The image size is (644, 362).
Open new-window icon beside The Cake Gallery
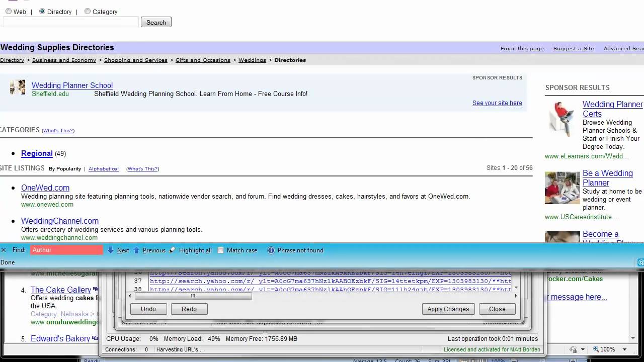95,290
